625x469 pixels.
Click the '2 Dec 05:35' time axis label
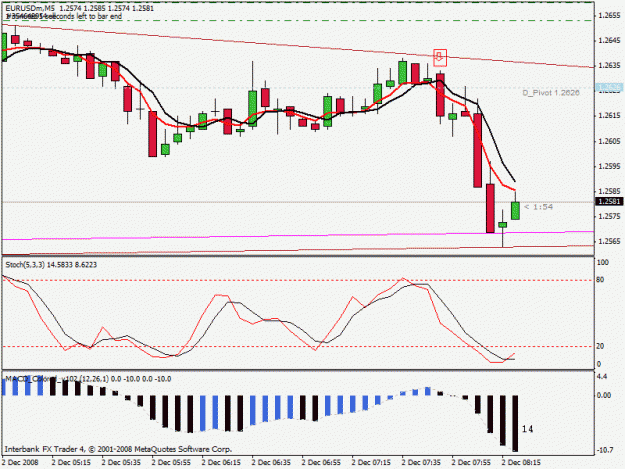(121, 463)
